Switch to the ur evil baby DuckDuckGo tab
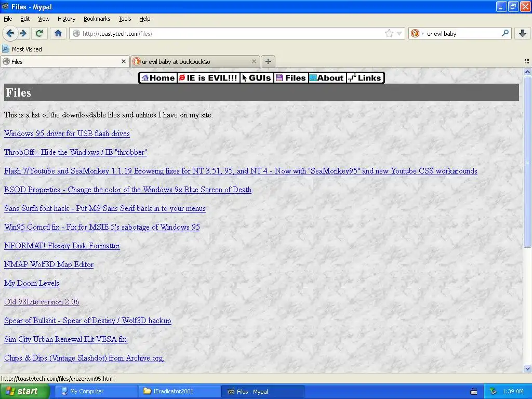 195,61
